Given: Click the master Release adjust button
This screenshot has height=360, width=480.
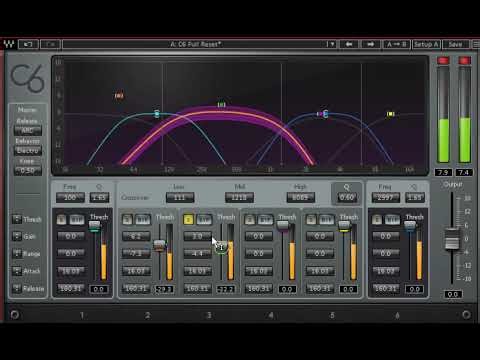Looking at the screenshot, I should tap(17, 288).
